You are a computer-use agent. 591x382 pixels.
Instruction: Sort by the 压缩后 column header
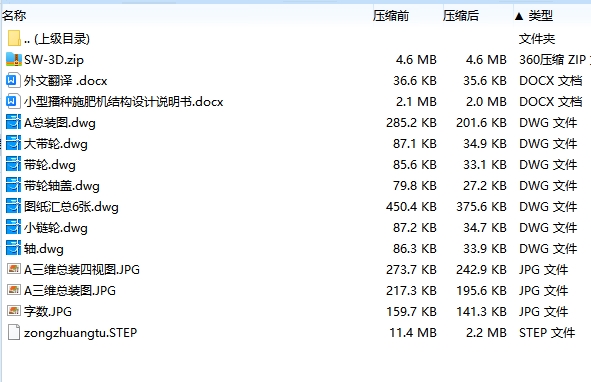(x=461, y=16)
